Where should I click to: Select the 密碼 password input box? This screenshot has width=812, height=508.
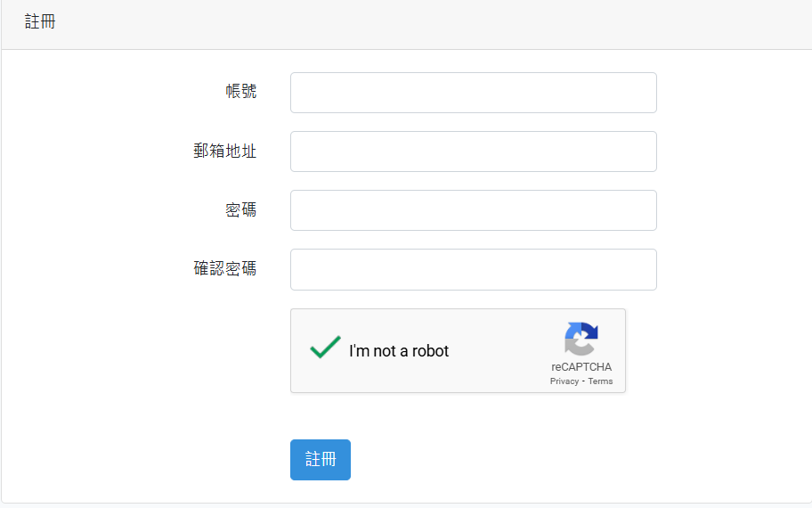[x=474, y=210]
